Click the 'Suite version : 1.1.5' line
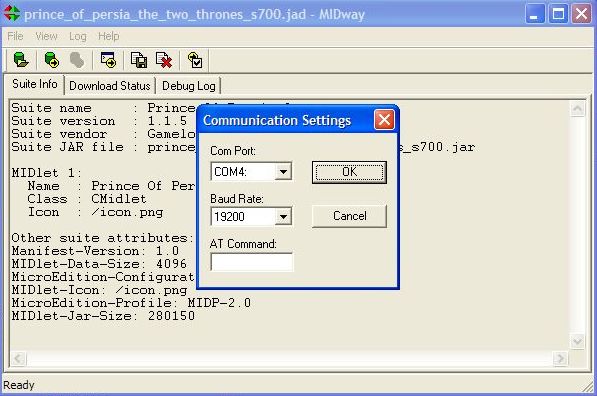The height and width of the screenshot is (396, 597). [99, 121]
